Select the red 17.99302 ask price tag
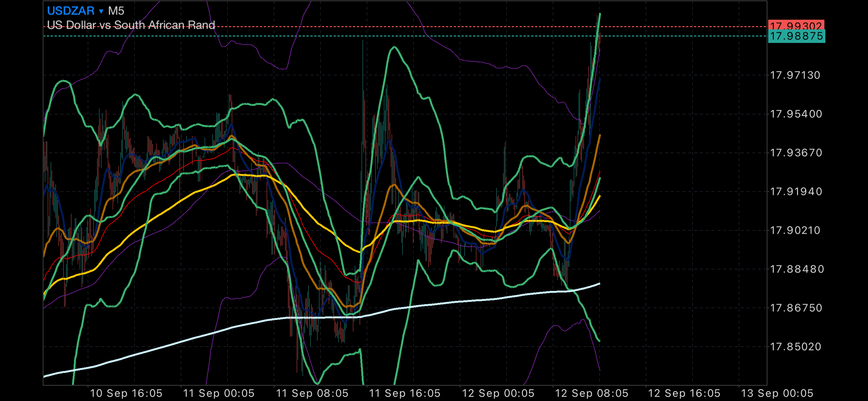The height and width of the screenshot is (401, 868). (796, 25)
